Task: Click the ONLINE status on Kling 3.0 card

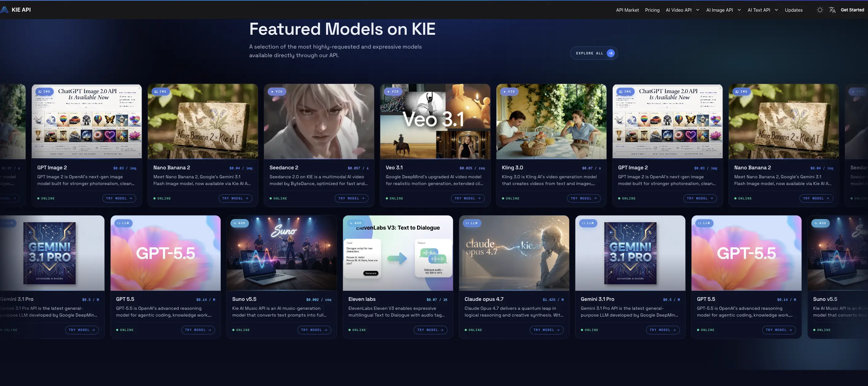Action: [x=511, y=199]
